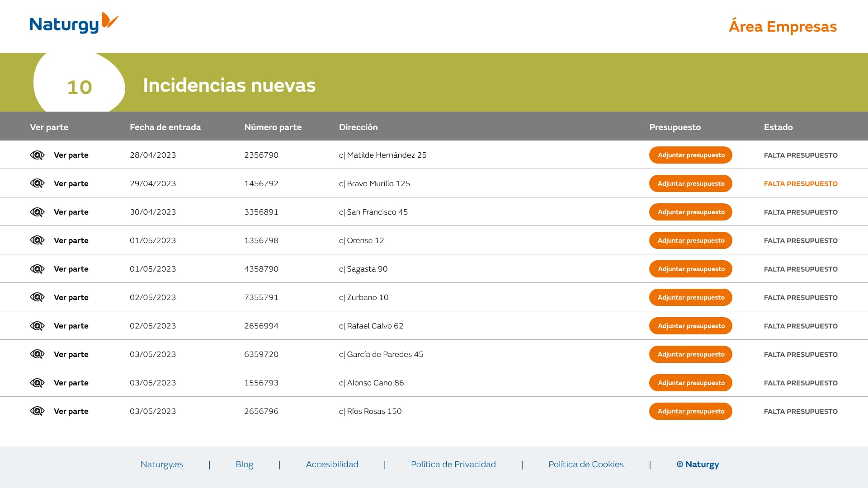Open Accesibilidad footer link
The image size is (868, 488).
(332, 465)
